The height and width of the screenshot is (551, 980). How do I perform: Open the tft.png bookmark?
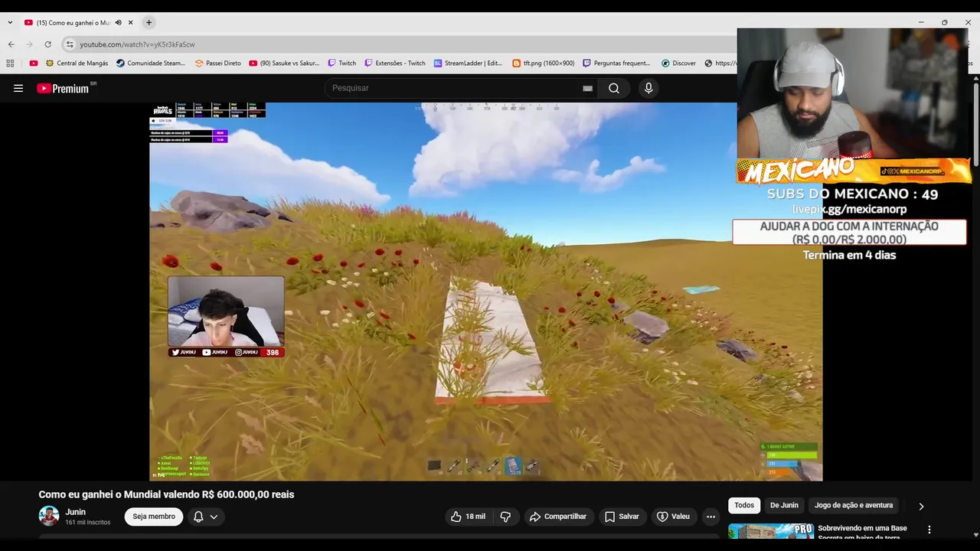pos(543,64)
